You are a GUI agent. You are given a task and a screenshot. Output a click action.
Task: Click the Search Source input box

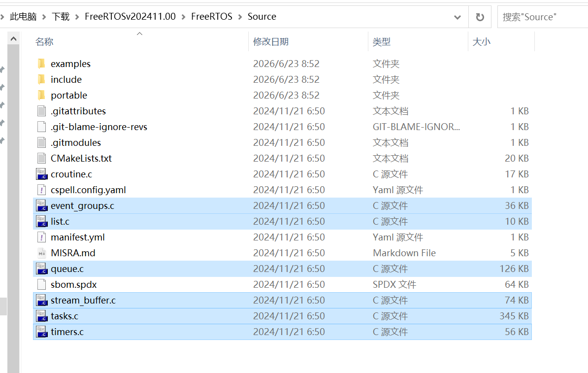click(543, 17)
